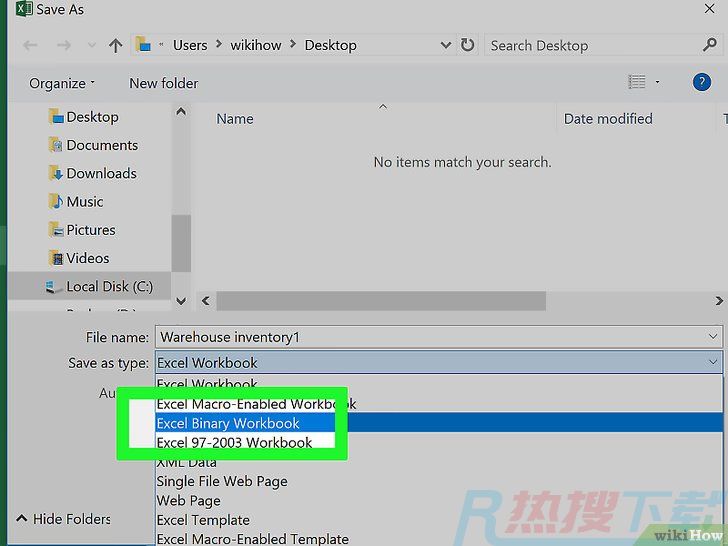Select wikihow in the address path

pos(256,45)
